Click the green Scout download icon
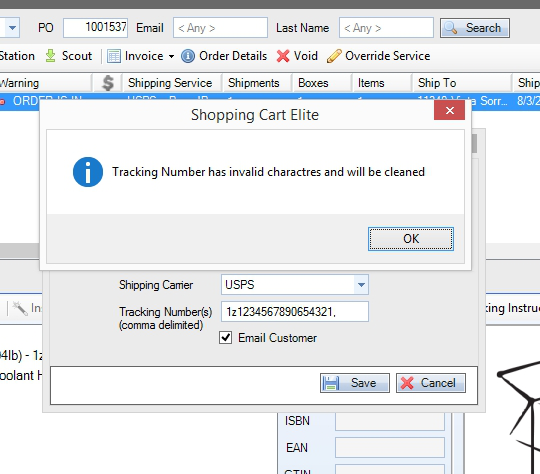The height and width of the screenshot is (474, 540). pyautogui.click(x=51, y=56)
